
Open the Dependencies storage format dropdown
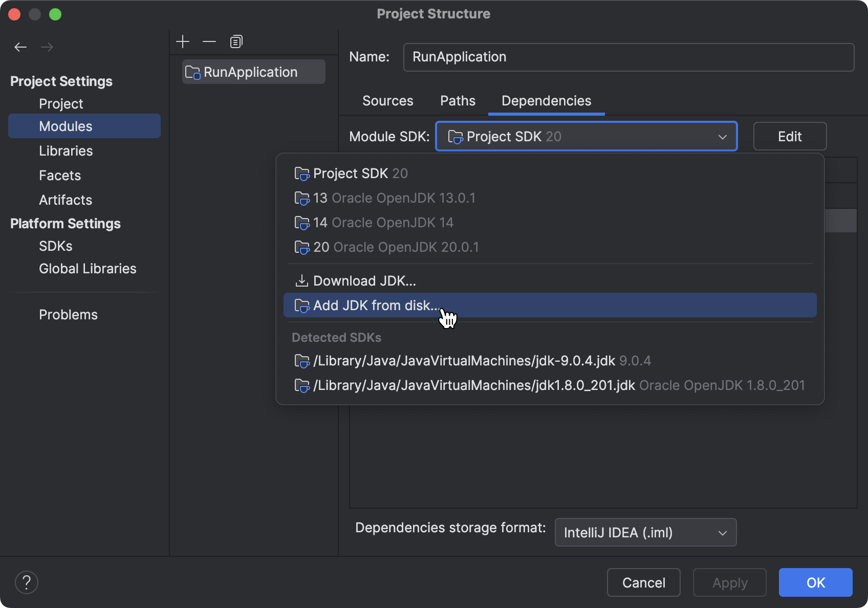[x=723, y=532]
